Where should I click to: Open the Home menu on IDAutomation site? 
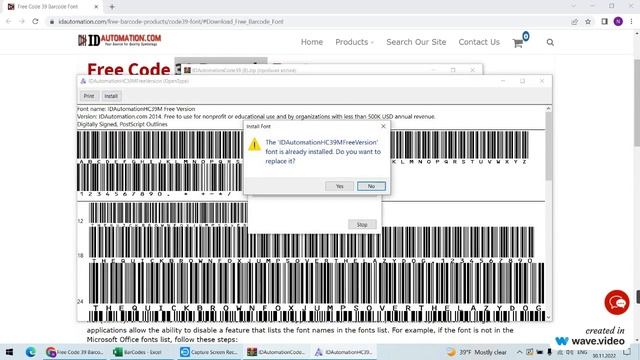click(312, 42)
